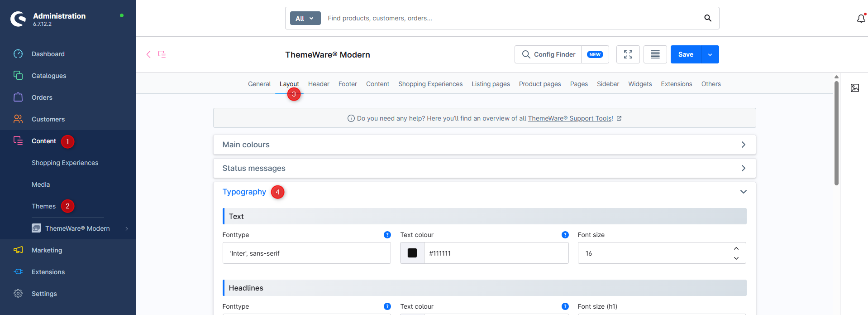The image size is (868, 315).
Task: Open Shopping Experiences in sidebar submenu
Action: click(x=65, y=163)
